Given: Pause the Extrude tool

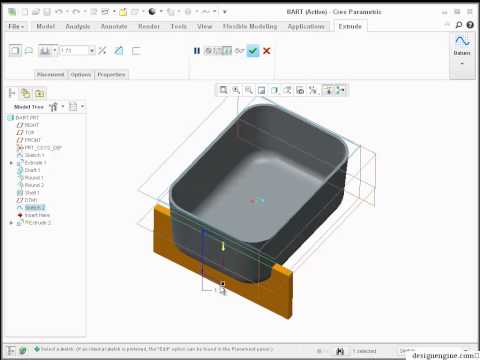Looking at the screenshot, I should pyautogui.click(x=197, y=51).
